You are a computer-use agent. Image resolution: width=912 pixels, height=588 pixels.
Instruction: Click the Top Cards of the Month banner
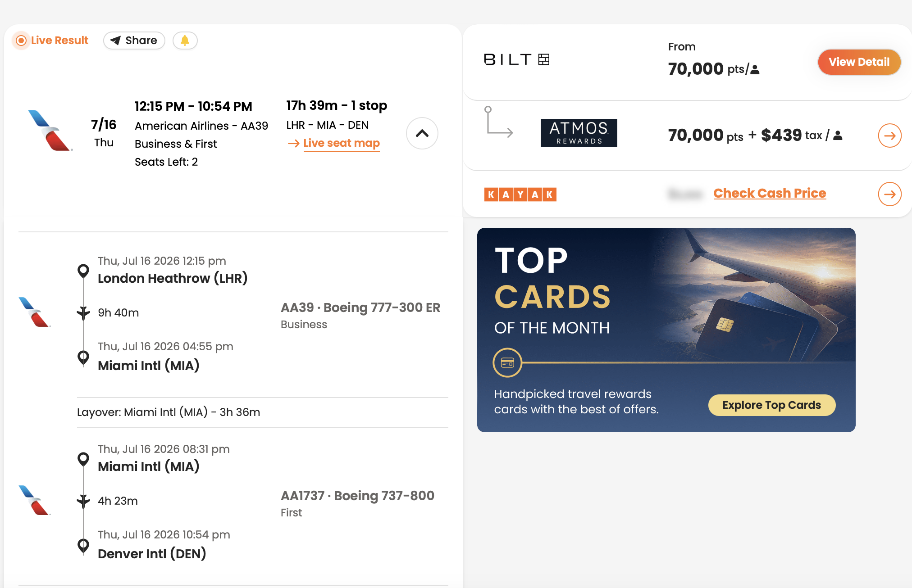click(x=666, y=330)
